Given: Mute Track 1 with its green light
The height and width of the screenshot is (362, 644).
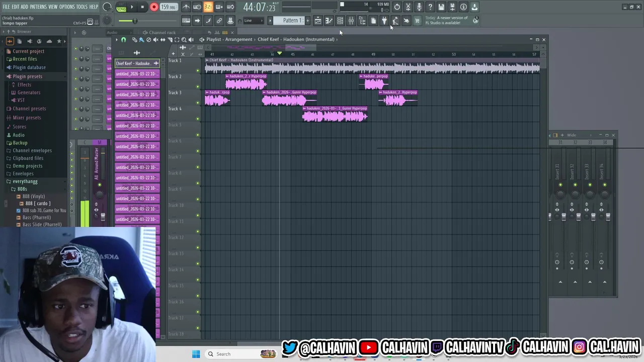Looking at the screenshot, I should click(198, 70).
